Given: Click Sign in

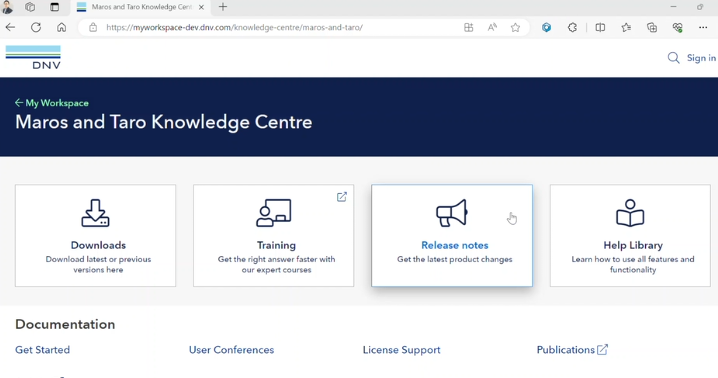Looking at the screenshot, I should (701, 58).
